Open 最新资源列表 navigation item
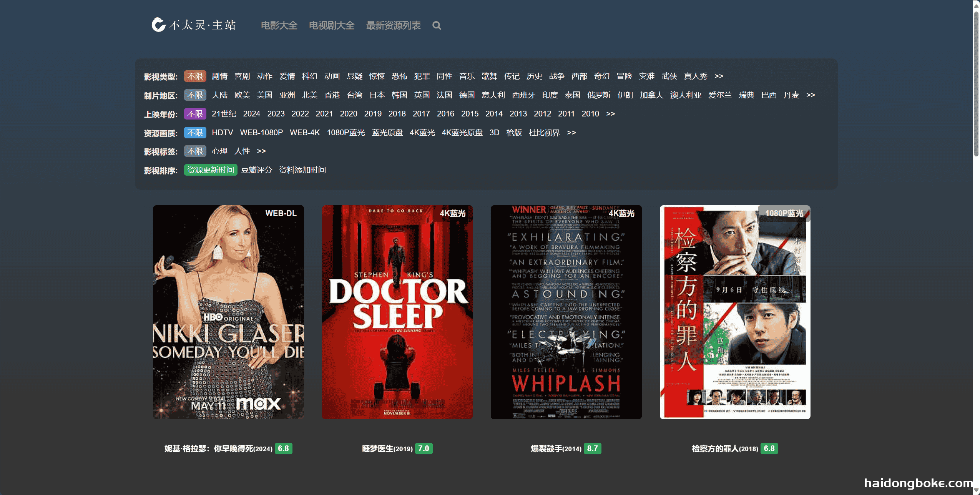The height and width of the screenshot is (495, 980). (393, 25)
